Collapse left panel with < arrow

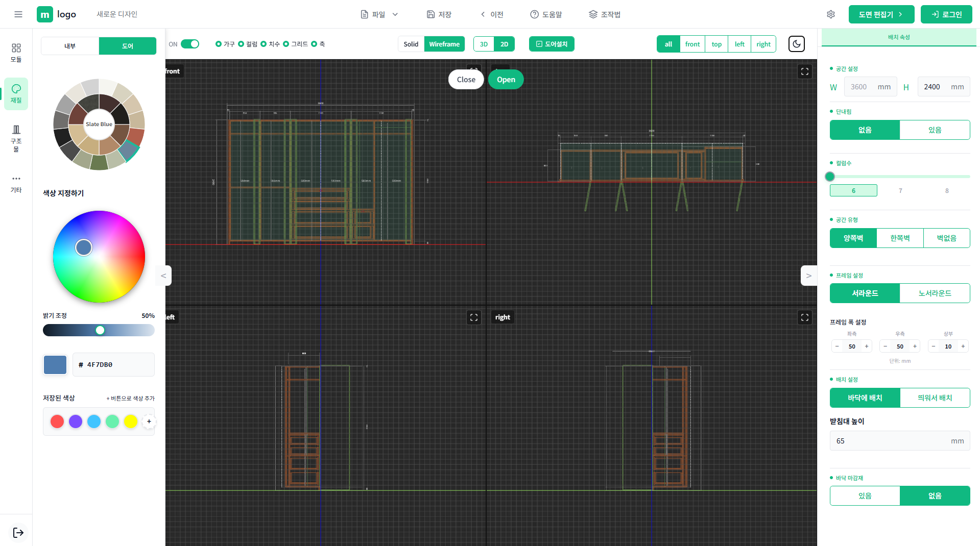(163, 276)
